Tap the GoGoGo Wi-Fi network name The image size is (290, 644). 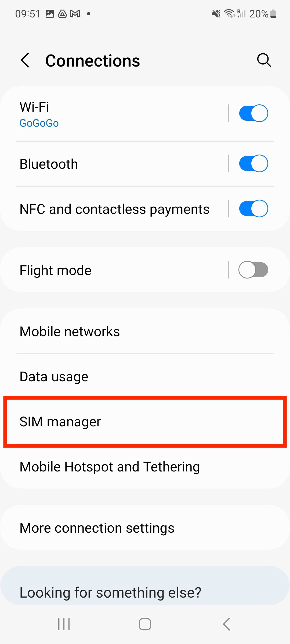coord(39,123)
